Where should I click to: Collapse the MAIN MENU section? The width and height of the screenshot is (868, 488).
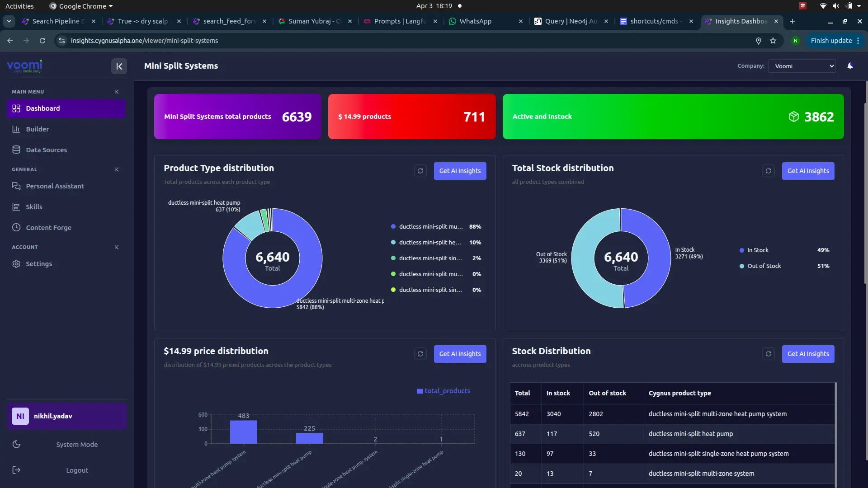point(117,92)
